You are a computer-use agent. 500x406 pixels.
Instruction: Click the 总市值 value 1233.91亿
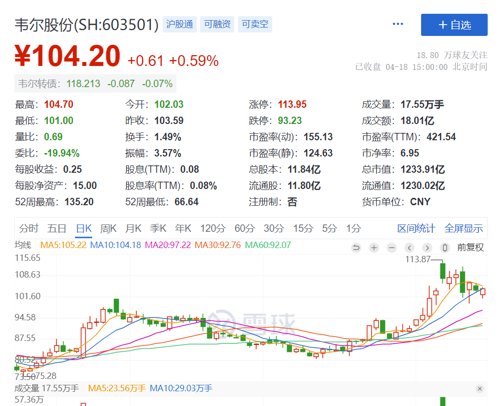pos(423,169)
